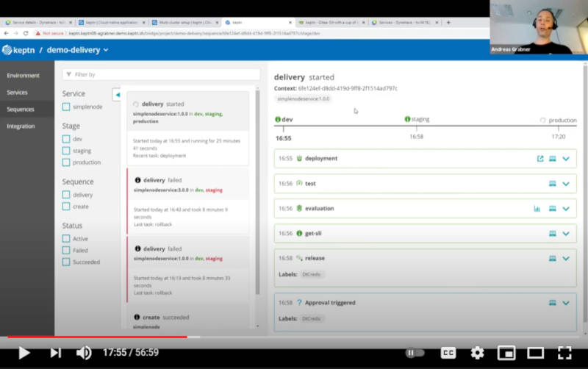Click the sequence list scrollbar

(258, 192)
